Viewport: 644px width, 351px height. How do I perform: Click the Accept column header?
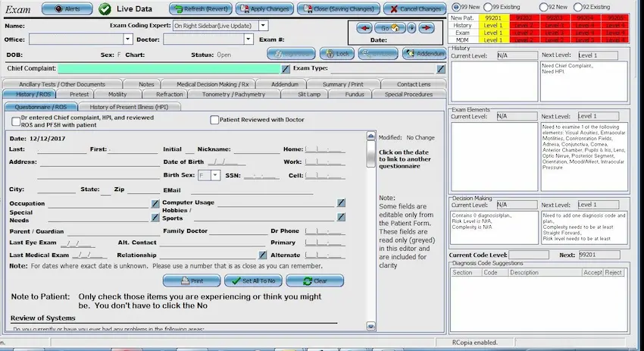tap(592, 272)
